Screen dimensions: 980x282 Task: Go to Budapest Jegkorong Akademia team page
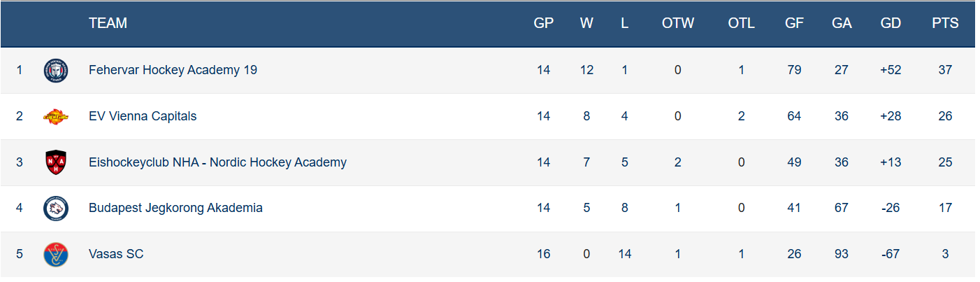[175, 208]
